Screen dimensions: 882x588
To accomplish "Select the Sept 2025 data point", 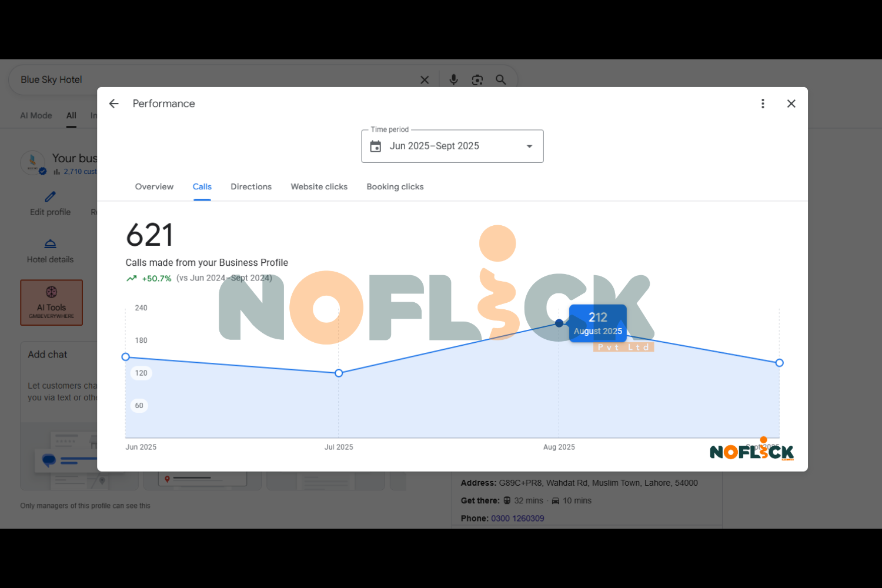I will tap(780, 363).
